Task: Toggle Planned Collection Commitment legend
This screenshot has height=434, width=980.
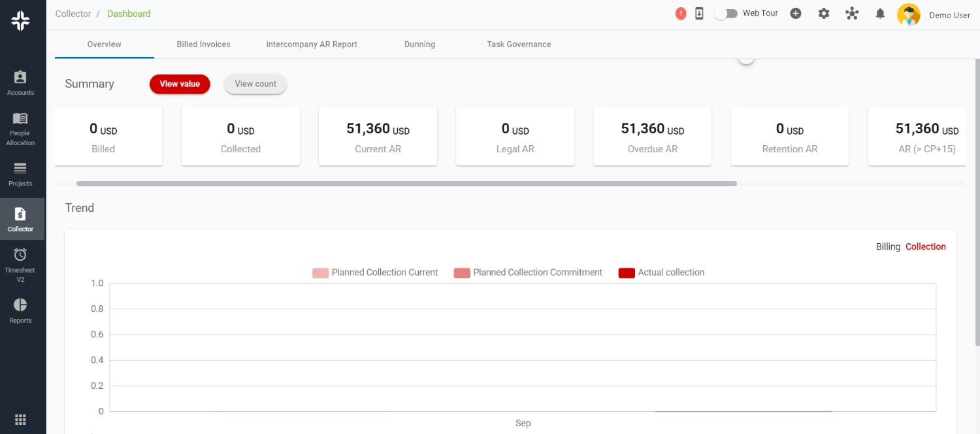Action: [528, 273]
